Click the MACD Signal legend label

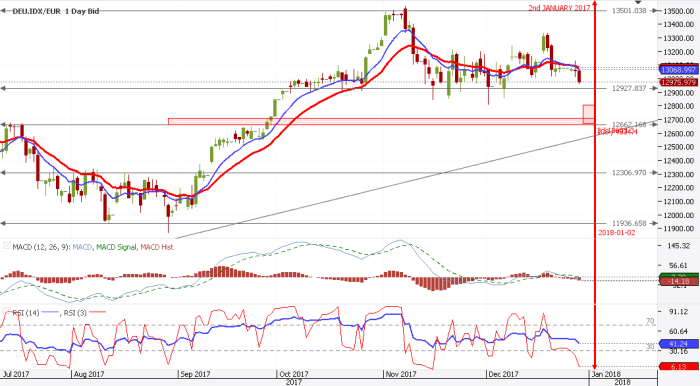tap(116, 247)
